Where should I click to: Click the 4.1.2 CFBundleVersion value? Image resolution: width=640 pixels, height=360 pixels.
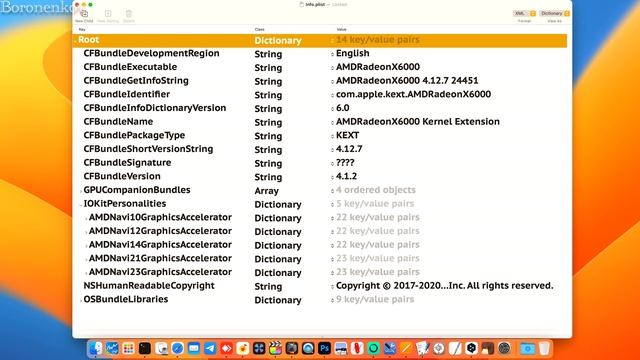click(346, 176)
